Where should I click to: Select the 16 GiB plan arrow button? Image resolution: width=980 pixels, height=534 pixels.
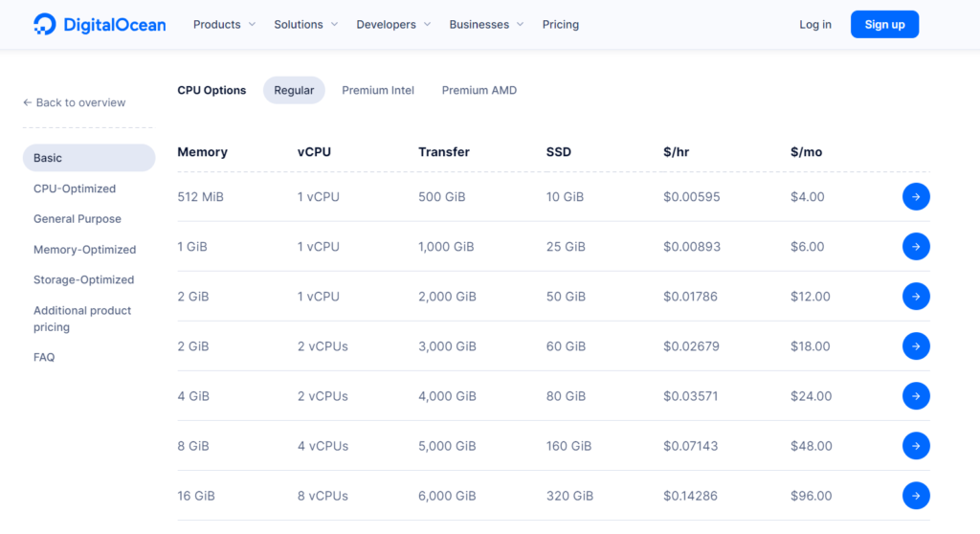(915, 496)
